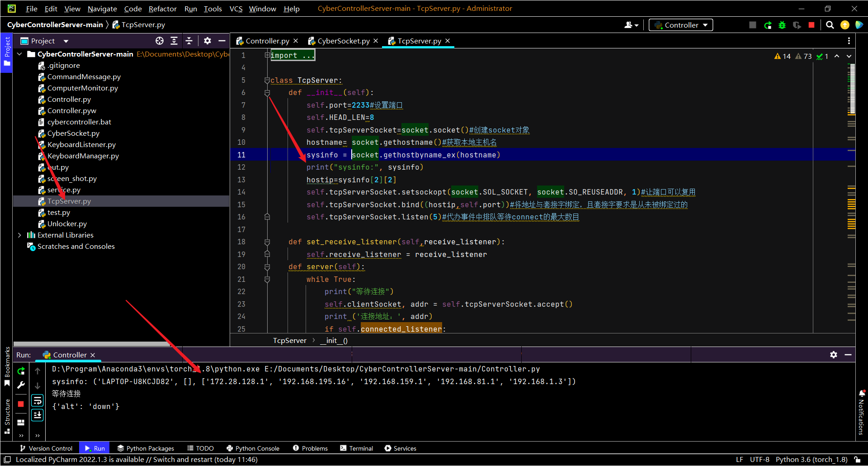Click the Run with Coverage icon
The width and height of the screenshot is (868, 466).
797,25
